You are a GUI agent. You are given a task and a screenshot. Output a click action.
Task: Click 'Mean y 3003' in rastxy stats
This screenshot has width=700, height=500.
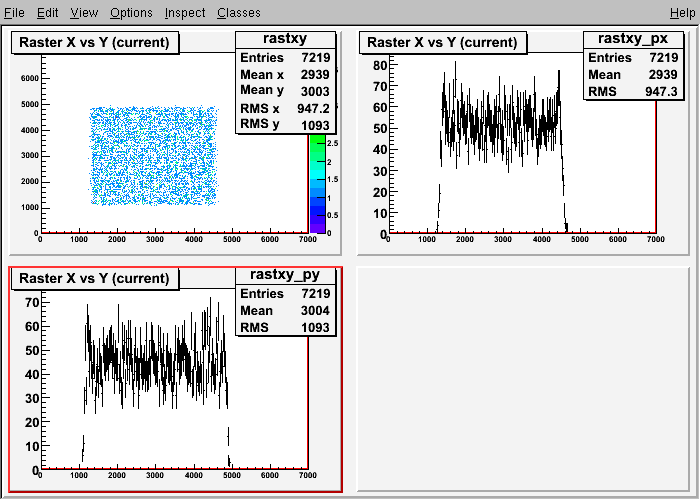click(285, 91)
